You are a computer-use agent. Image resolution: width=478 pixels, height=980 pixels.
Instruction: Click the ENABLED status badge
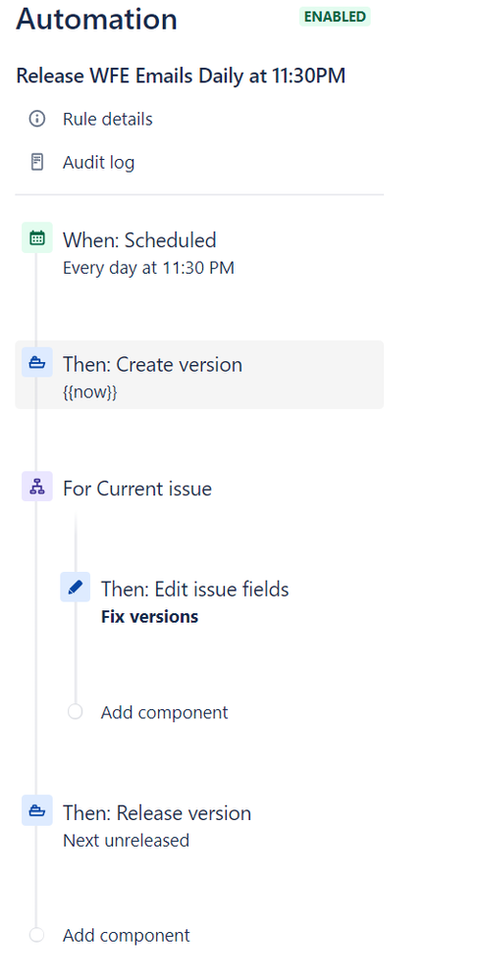pyautogui.click(x=336, y=17)
